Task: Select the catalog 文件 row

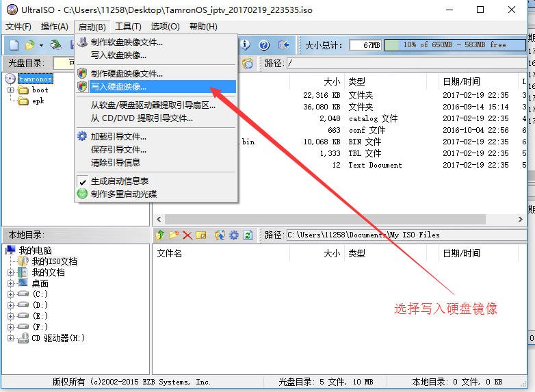Action: (x=382, y=119)
